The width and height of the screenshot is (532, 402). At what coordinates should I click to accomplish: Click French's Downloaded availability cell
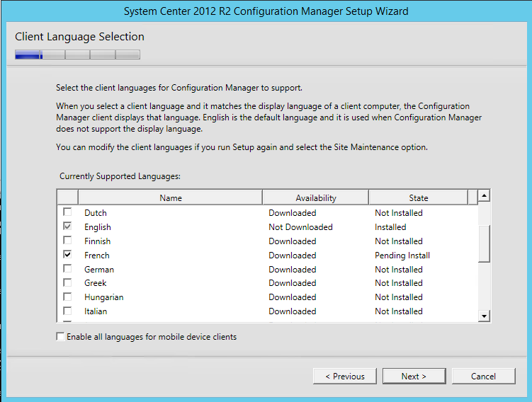click(293, 255)
